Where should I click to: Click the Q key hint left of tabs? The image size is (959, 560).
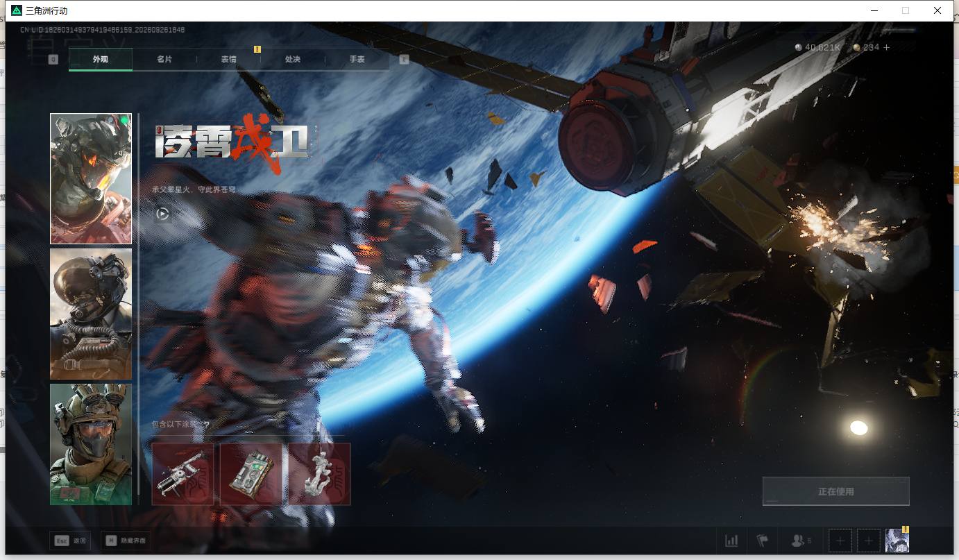(53, 60)
